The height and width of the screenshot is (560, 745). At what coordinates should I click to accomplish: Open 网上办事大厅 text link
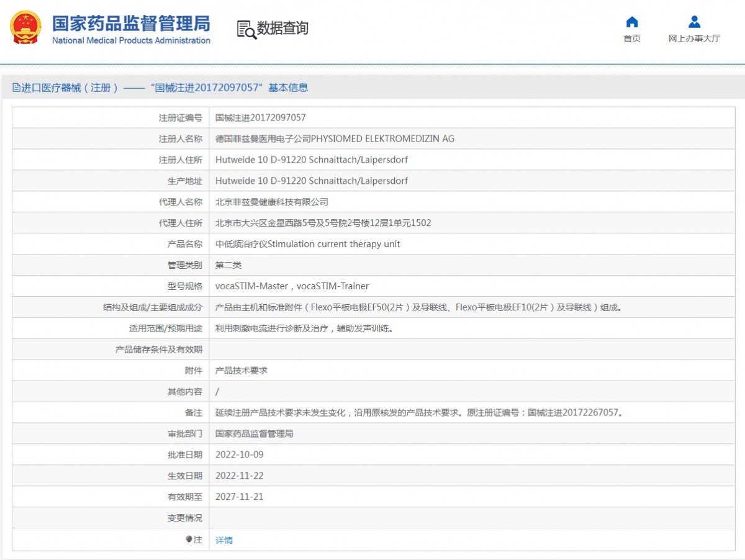[694, 38]
